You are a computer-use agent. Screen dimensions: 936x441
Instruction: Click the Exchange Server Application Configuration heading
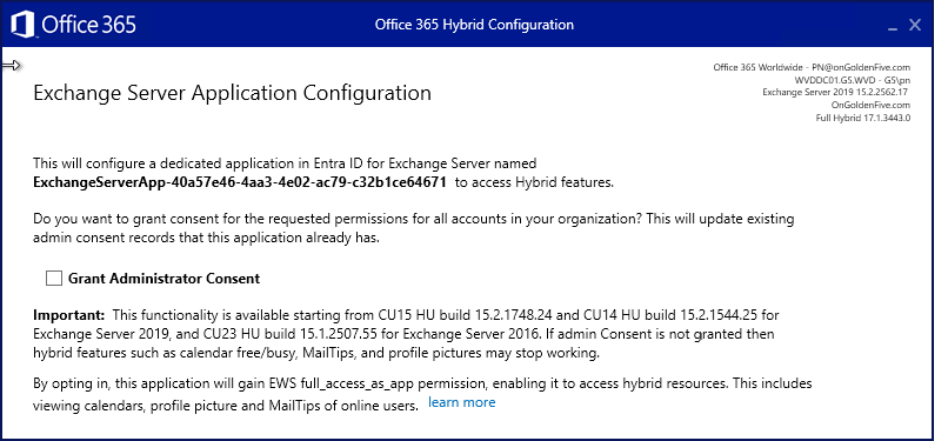click(x=232, y=93)
